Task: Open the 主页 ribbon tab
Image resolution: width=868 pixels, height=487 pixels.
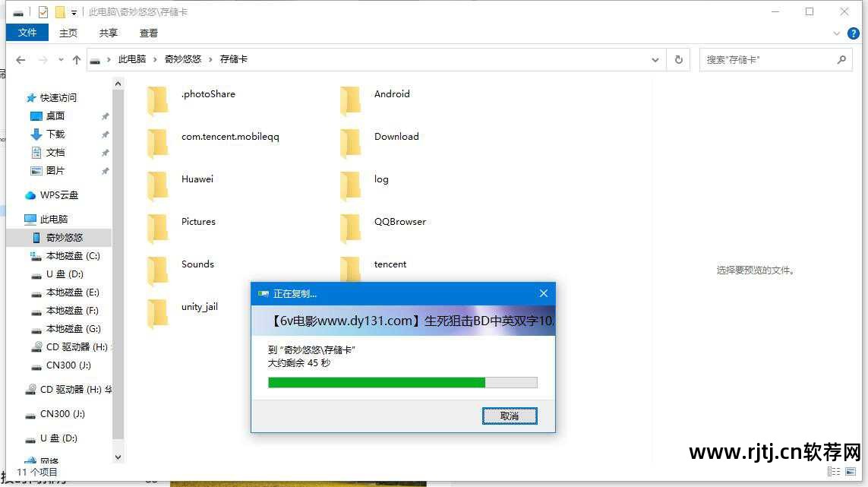Action: click(68, 33)
